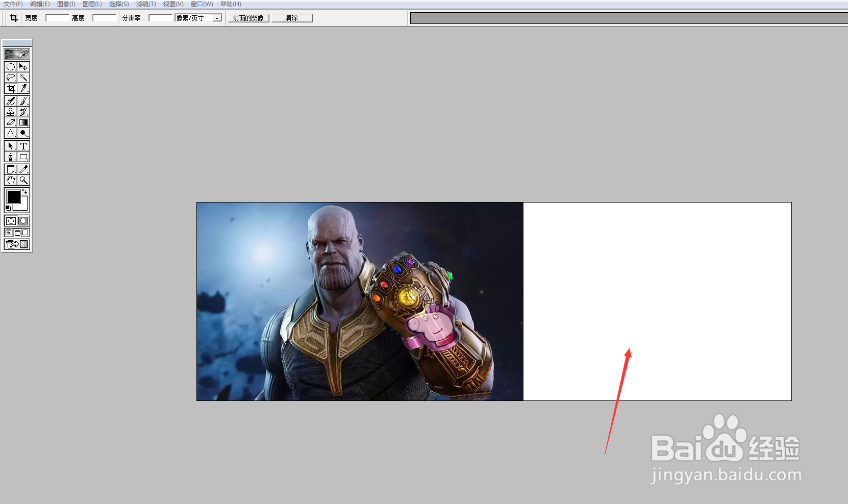
Task: Click the 宽度 width input field
Action: [57, 18]
